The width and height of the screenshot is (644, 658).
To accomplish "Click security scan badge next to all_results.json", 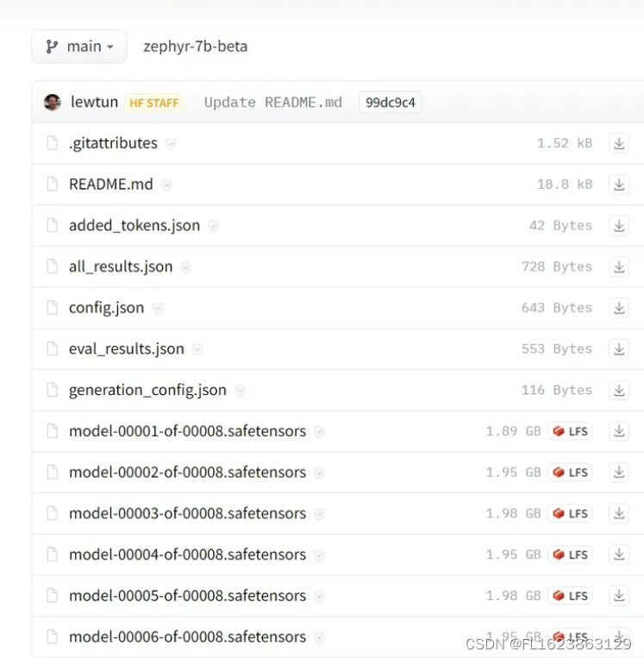I will pyautogui.click(x=186, y=267).
